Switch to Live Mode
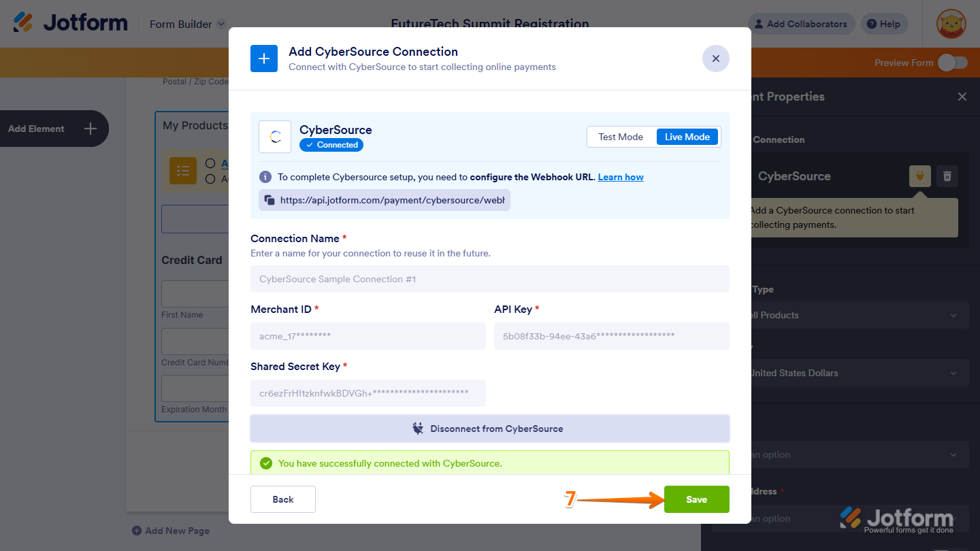 (687, 137)
